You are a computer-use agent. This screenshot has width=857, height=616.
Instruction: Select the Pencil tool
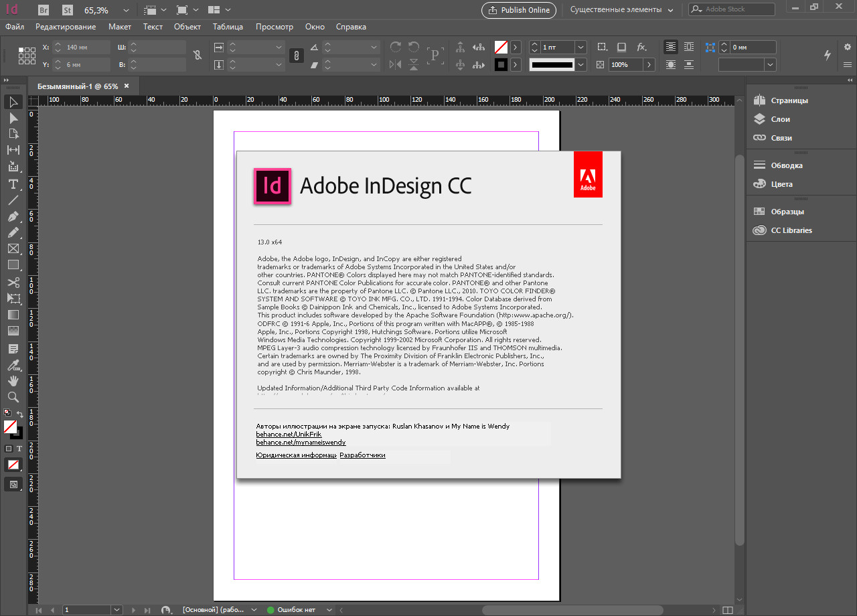point(13,232)
